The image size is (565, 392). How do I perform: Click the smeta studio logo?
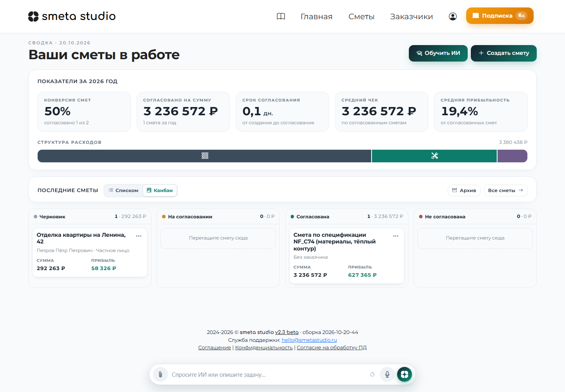point(72,16)
